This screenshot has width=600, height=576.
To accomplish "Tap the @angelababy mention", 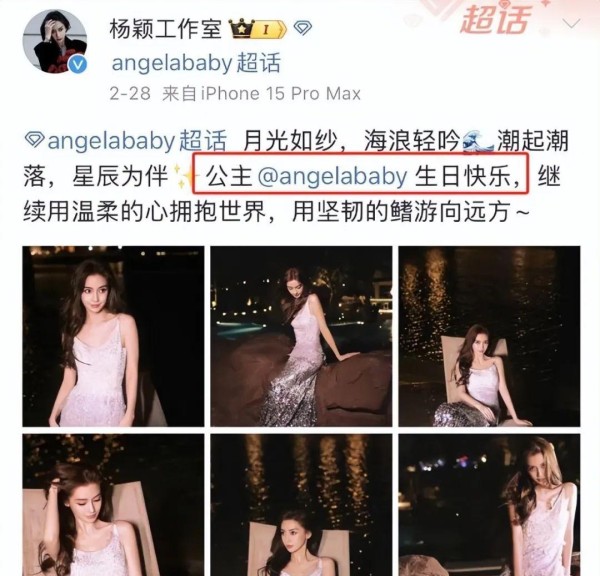I will [333, 177].
